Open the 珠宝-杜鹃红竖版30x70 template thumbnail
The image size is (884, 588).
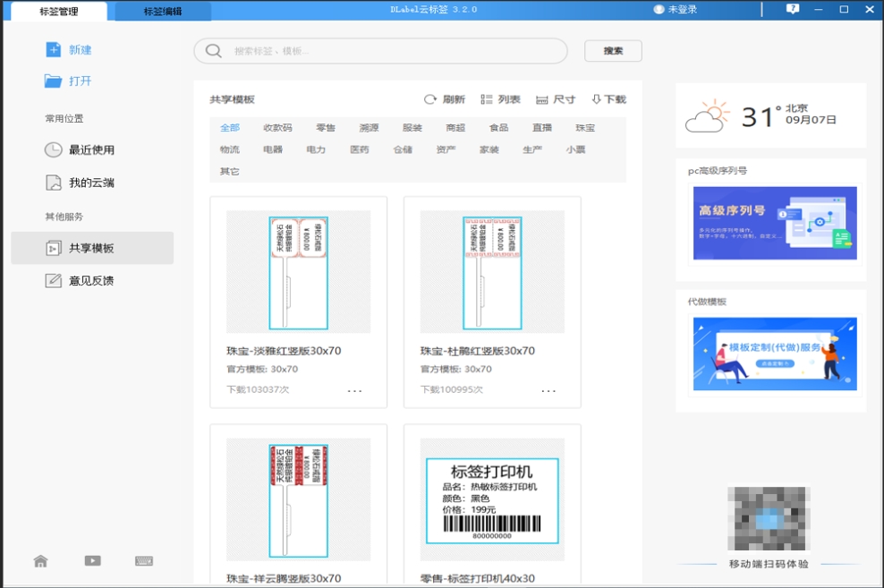coord(492,272)
